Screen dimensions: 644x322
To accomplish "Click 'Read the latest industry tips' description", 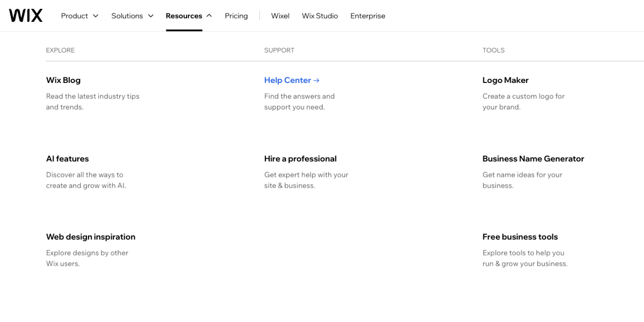I will 93,96.
